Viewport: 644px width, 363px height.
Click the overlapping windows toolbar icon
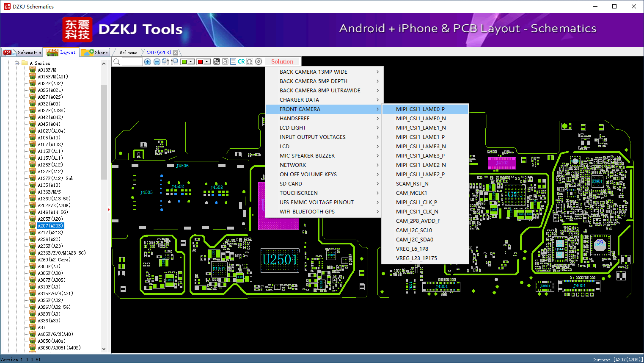[217, 61]
